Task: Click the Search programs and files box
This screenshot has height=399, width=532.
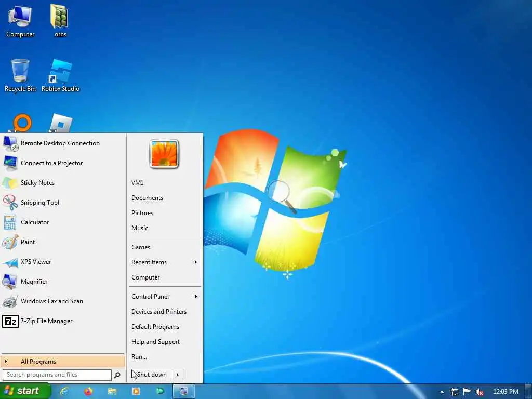Action: coord(57,375)
